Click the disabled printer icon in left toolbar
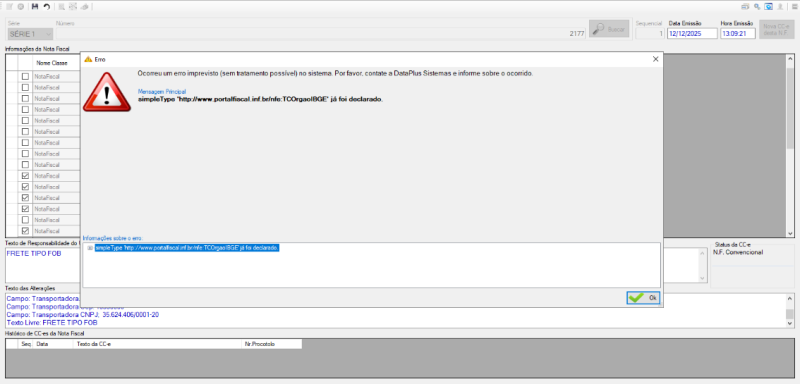The height and width of the screenshot is (384, 800). tap(84, 7)
